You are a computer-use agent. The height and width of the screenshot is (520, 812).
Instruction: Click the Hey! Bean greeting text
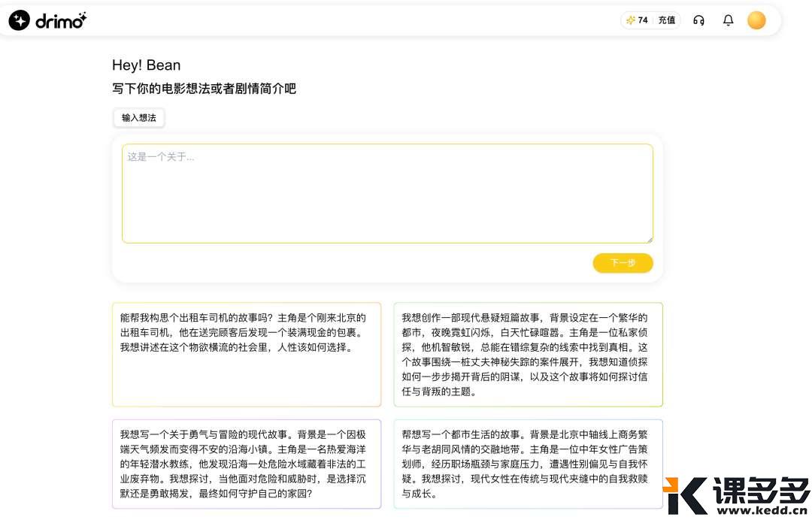[147, 65]
